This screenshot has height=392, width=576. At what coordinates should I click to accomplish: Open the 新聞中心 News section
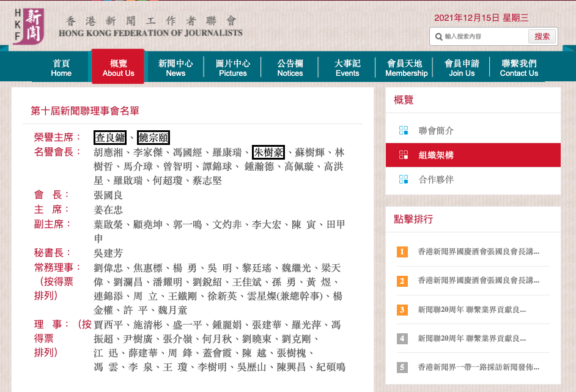(x=175, y=68)
